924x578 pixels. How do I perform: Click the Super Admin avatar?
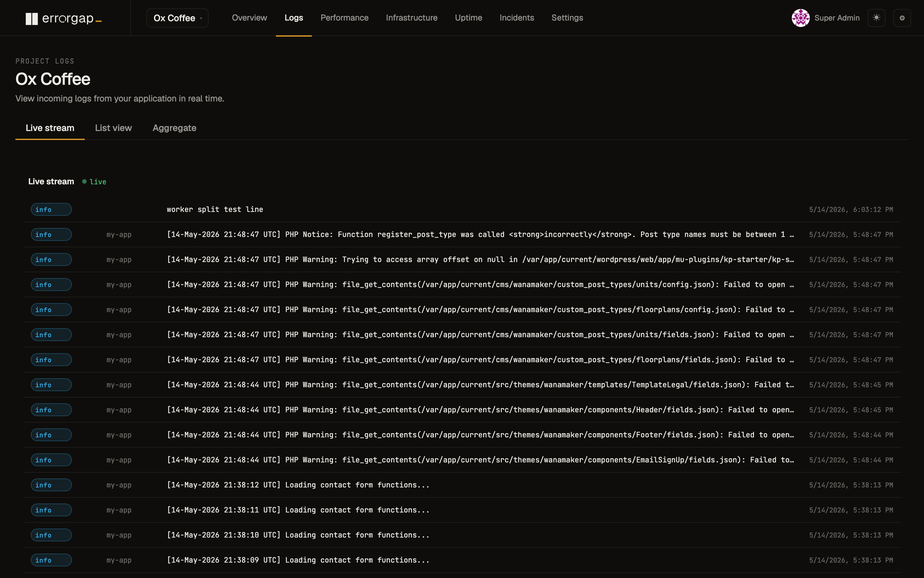(800, 18)
